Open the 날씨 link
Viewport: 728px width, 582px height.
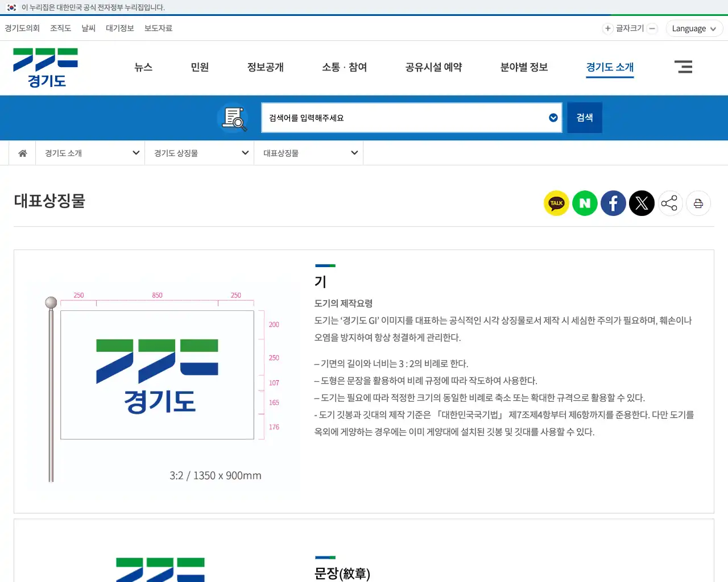coord(88,28)
